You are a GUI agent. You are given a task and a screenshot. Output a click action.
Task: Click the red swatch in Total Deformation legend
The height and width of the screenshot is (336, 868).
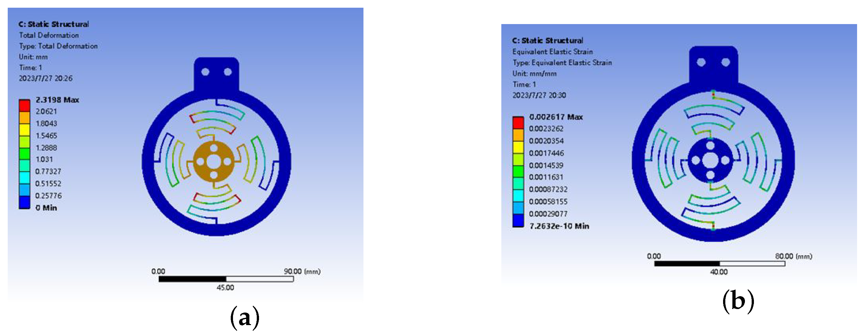point(24,106)
